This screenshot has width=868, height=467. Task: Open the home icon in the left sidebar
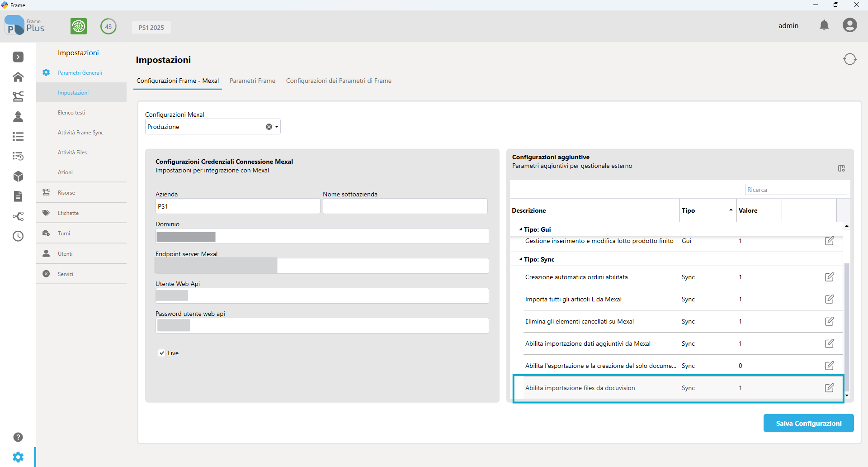(x=18, y=77)
